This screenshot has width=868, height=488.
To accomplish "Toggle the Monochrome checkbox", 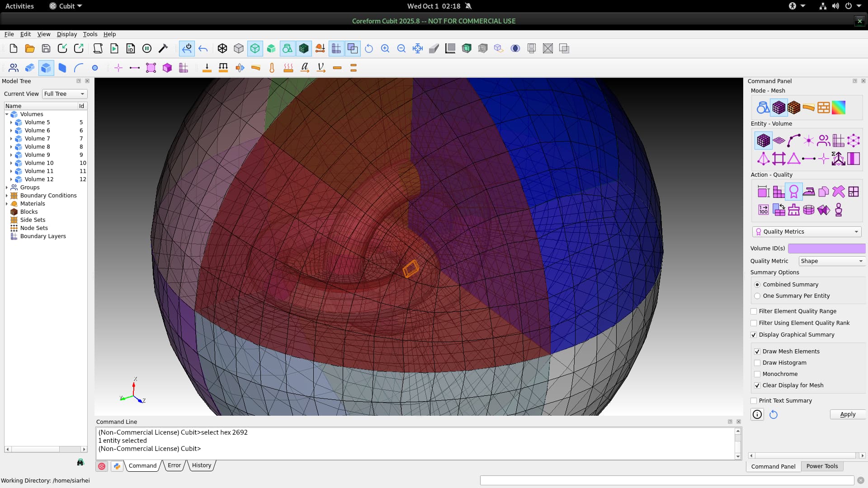I will (x=757, y=374).
